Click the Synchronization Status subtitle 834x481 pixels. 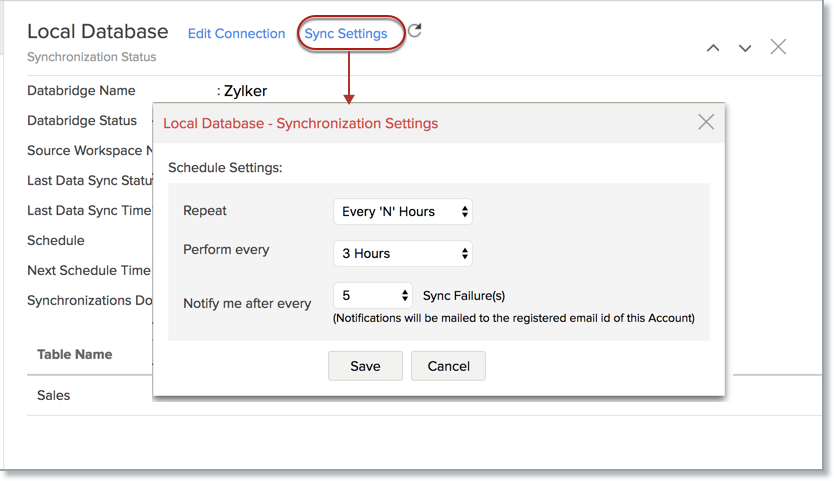tap(92, 57)
